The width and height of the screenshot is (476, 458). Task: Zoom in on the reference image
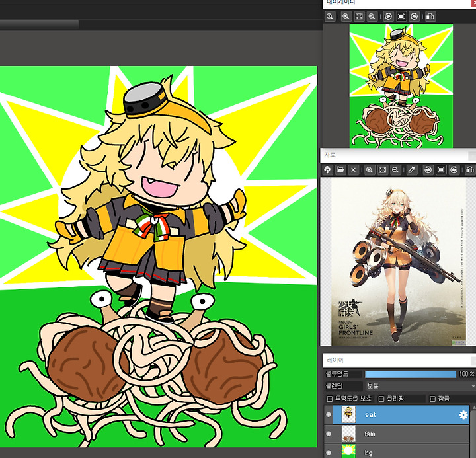370,170
